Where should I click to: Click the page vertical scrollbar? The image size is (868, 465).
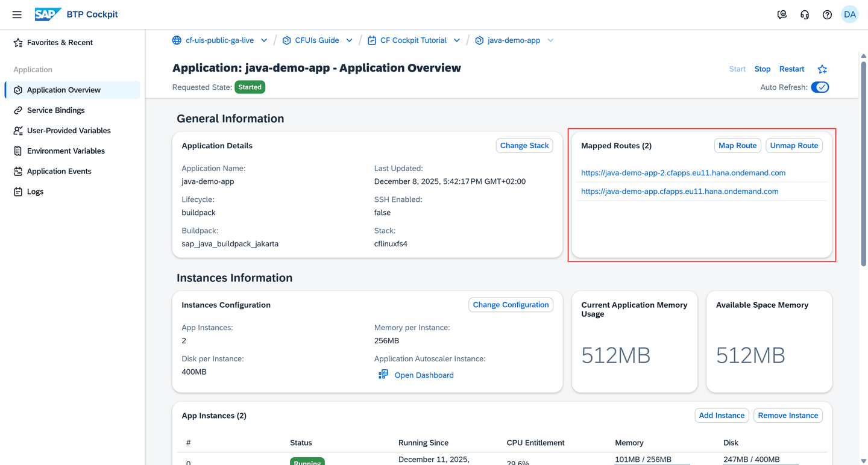[864, 163]
